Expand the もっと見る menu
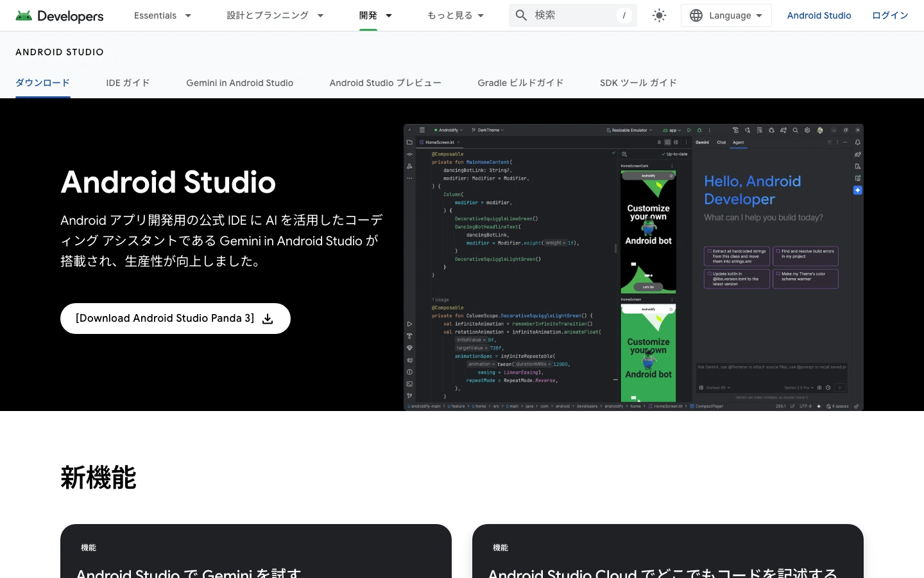 coord(456,15)
